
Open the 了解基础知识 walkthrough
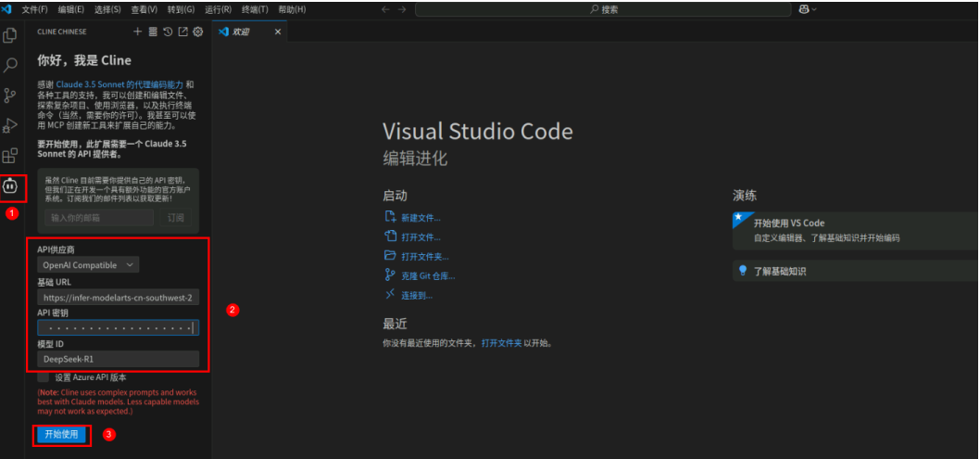(856, 272)
